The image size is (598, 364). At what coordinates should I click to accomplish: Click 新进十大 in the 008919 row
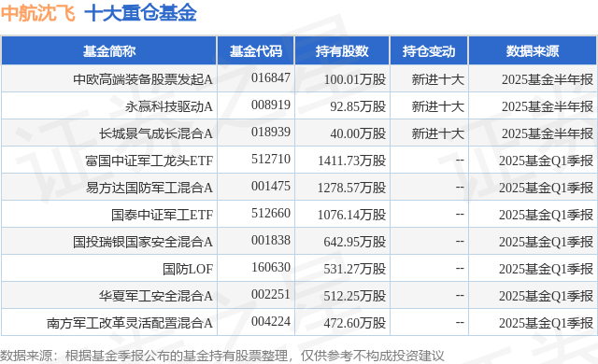pyautogui.click(x=438, y=106)
